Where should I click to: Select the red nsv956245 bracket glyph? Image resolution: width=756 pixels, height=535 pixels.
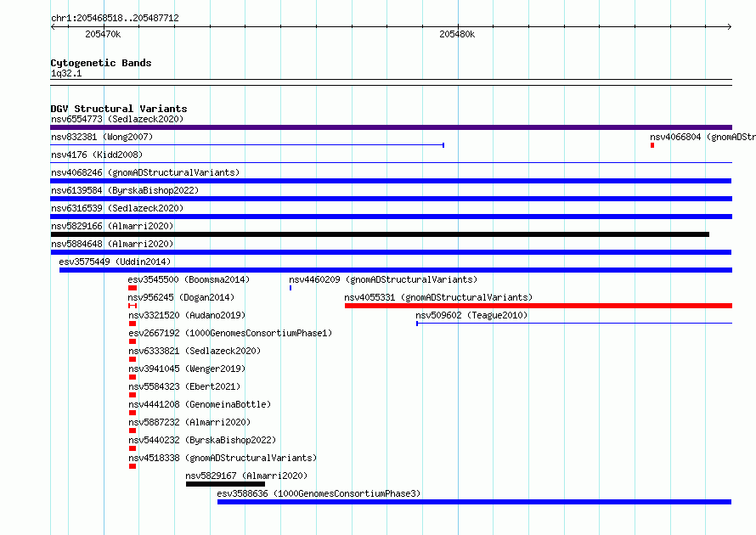pyautogui.click(x=133, y=306)
